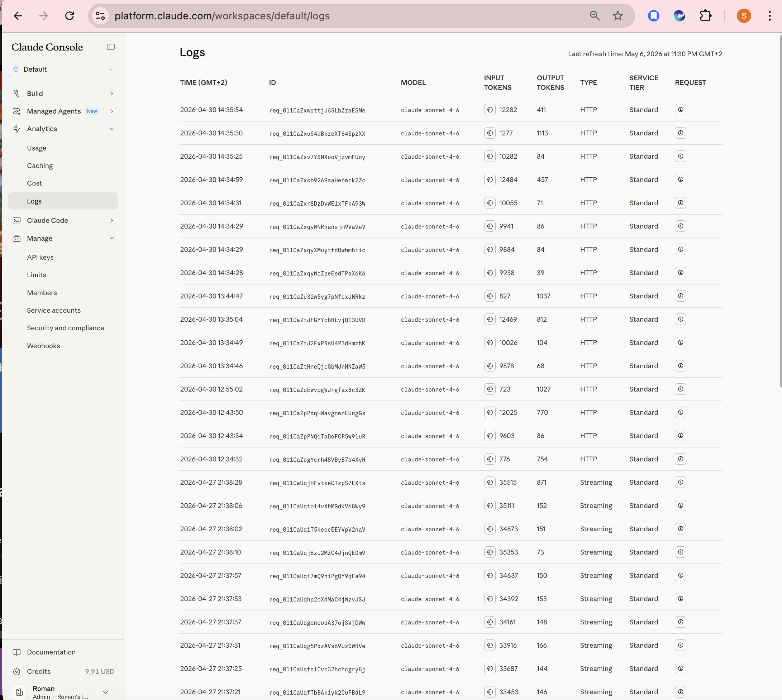782x700 pixels.
Task: Open Security and compliance page
Action: (66, 328)
